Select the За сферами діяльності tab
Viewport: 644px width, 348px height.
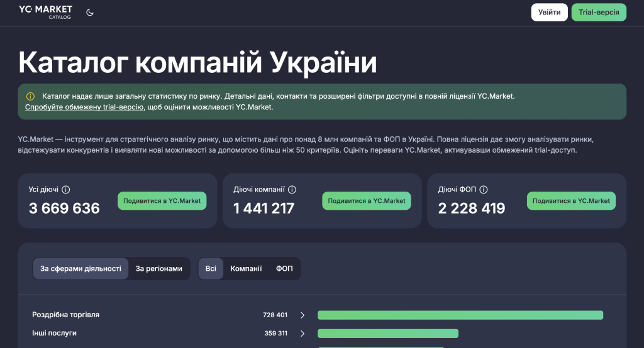(80, 268)
